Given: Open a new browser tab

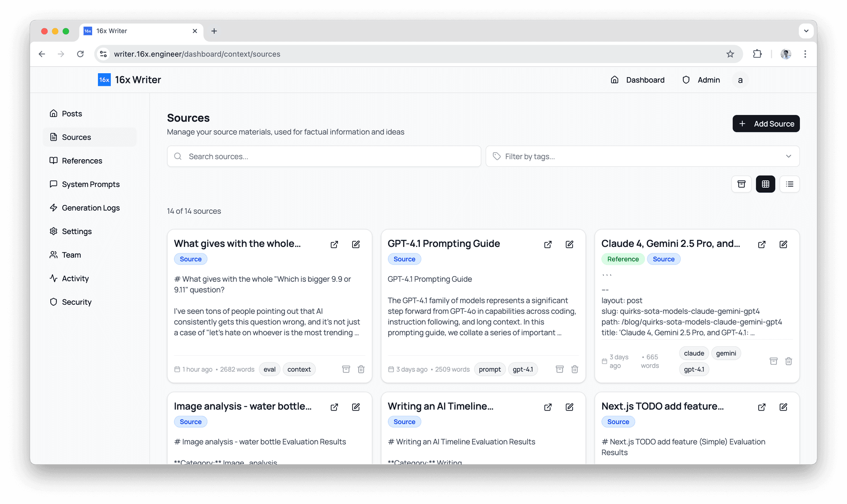Looking at the screenshot, I should [214, 31].
